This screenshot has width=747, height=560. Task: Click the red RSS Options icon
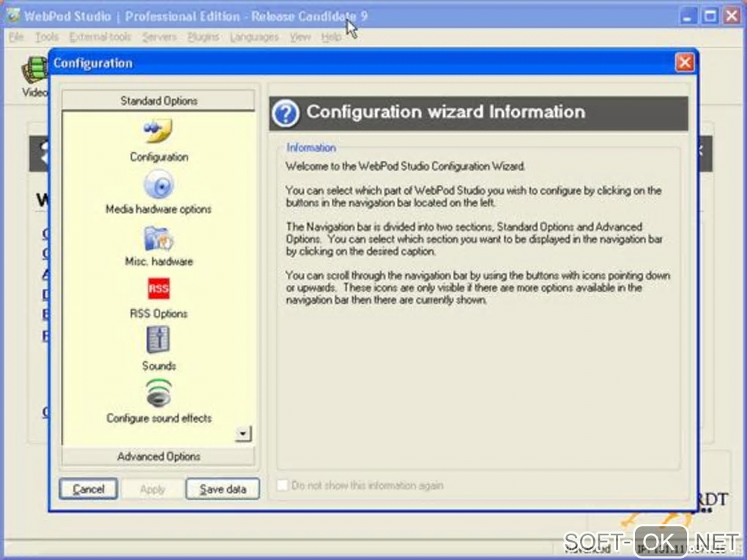click(159, 288)
